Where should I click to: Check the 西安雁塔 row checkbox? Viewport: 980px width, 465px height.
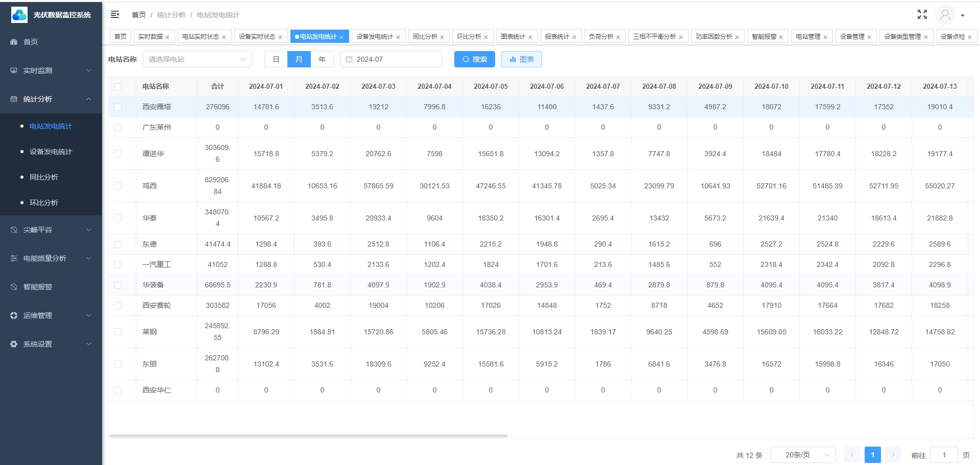tap(118, 107)
